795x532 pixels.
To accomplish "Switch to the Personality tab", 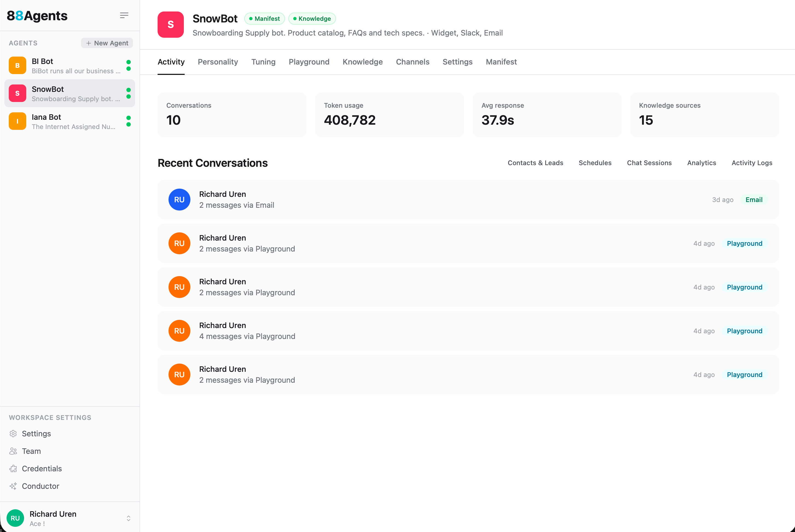I will (x=217, y=62).
